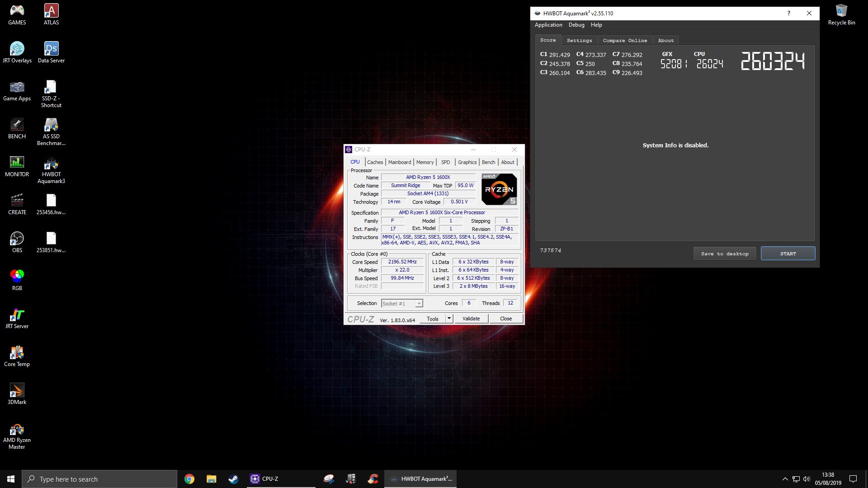
Task: Launch the ATLAS desktop shortcut
Action: tap(51, 14)
